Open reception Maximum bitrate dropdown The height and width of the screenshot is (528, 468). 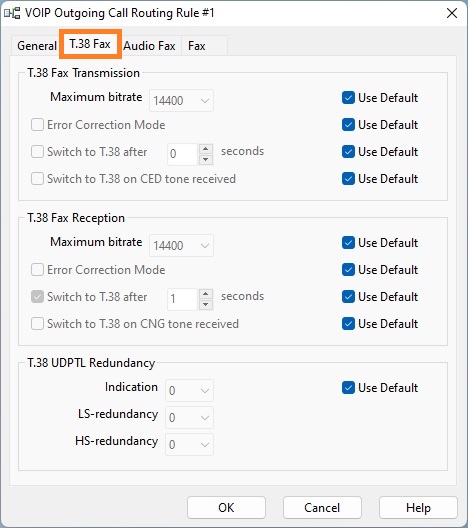[181, 245]
